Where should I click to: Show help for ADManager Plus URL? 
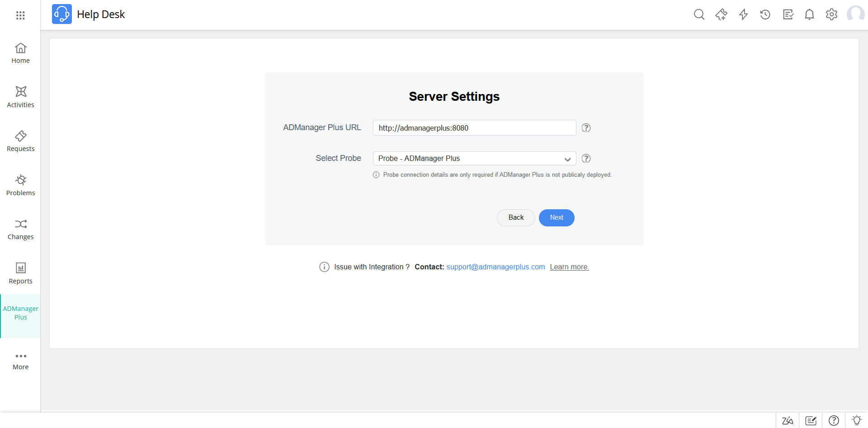click(586, 128)
